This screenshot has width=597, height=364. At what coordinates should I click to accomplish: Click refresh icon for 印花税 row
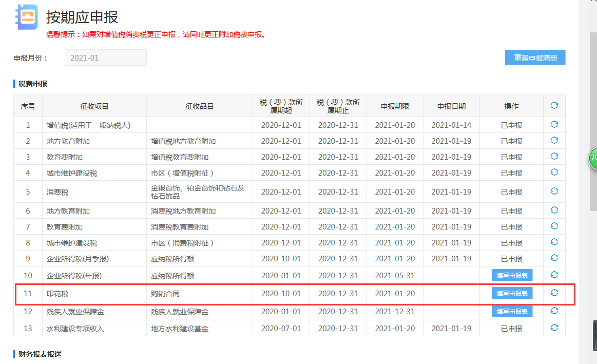[554, 293]
